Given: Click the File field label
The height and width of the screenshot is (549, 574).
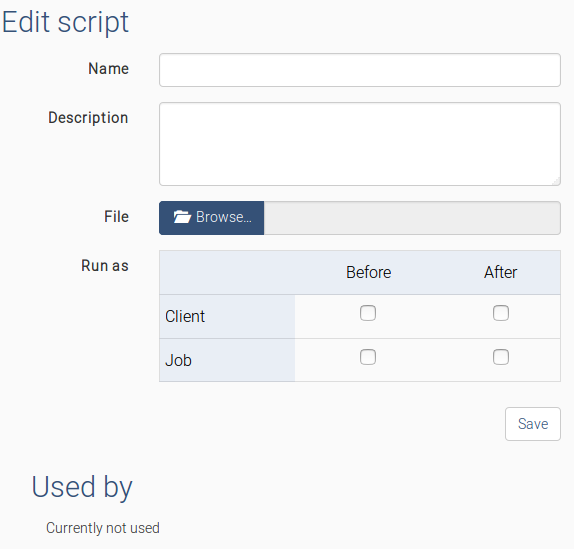Looking at the screenshot, I should click(116, 217).
